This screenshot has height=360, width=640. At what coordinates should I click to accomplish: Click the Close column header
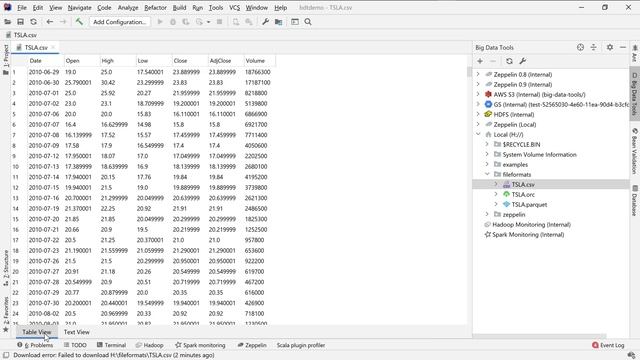click(189, 61)
